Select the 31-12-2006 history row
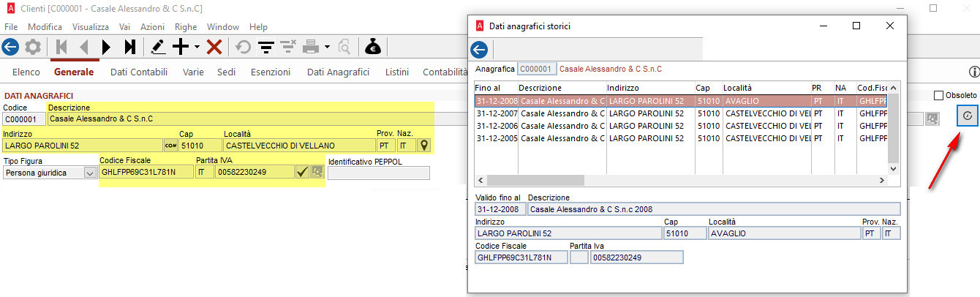 [x=681, y=125]
